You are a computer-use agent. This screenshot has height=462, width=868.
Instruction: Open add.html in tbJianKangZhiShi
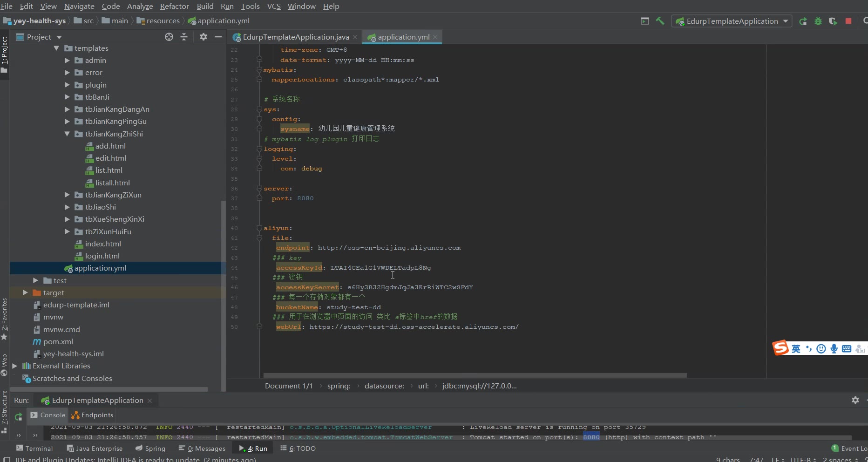(110, 146)
